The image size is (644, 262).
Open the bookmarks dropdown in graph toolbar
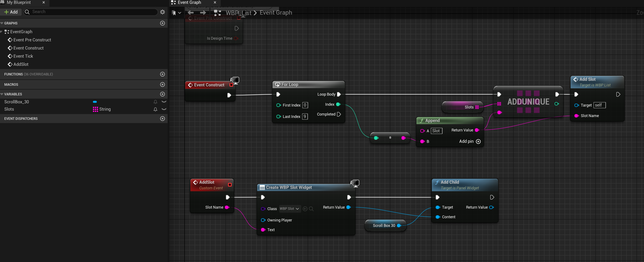coord(176,13)
